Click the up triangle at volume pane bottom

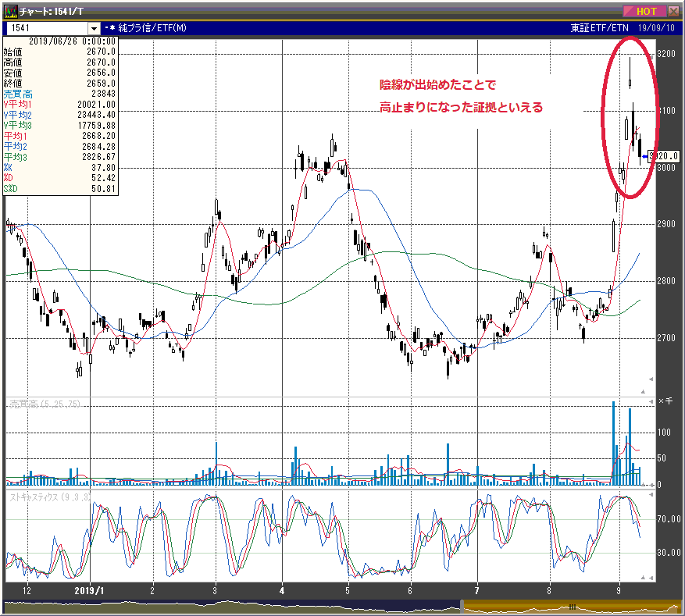(643, 485)
